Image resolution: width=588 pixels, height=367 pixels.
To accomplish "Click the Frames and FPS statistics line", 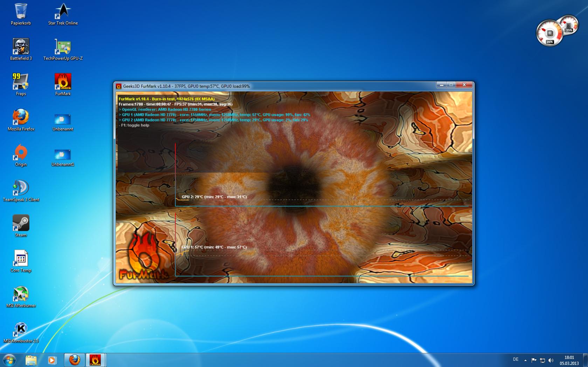I will point(175,104).
